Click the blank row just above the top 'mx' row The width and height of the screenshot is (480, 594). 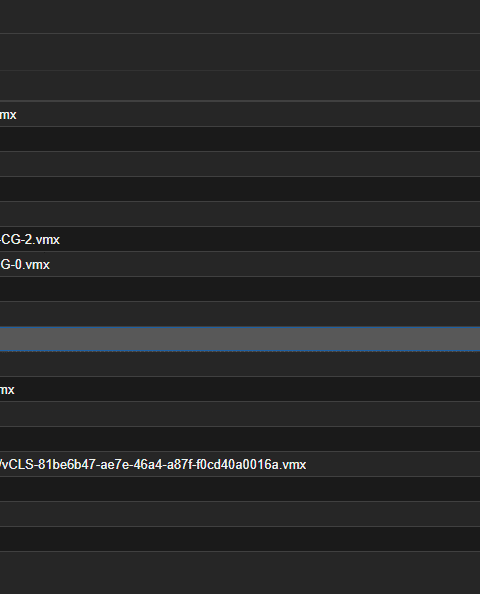point(240,86)
